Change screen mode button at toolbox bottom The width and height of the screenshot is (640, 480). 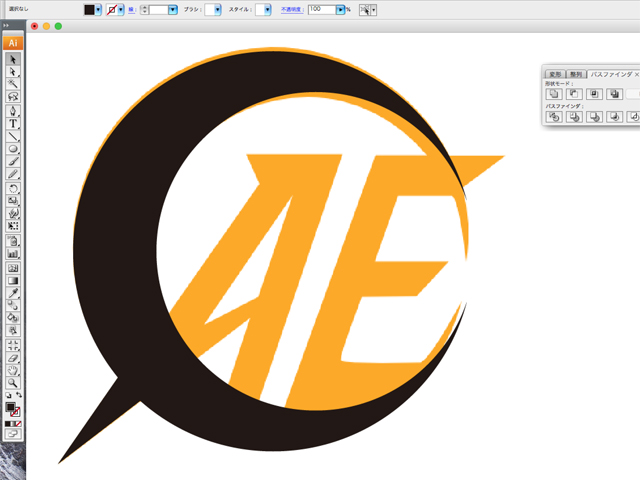point(13,434)
